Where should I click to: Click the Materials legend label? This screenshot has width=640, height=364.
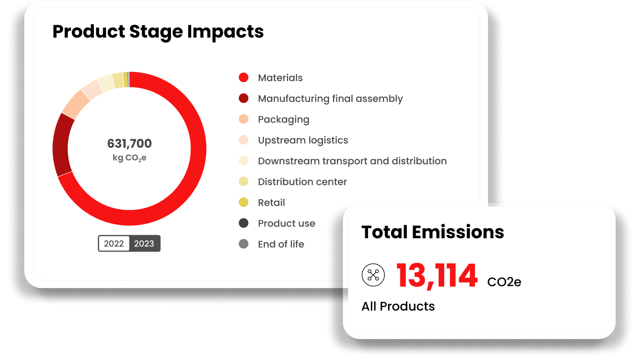[x=280, y=78]
